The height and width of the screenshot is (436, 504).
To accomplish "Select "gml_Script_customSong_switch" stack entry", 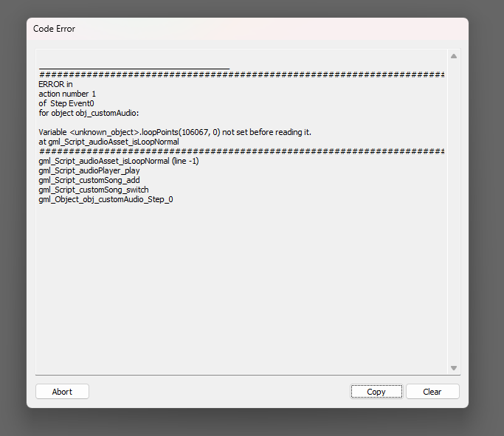I will click(94, 190).
